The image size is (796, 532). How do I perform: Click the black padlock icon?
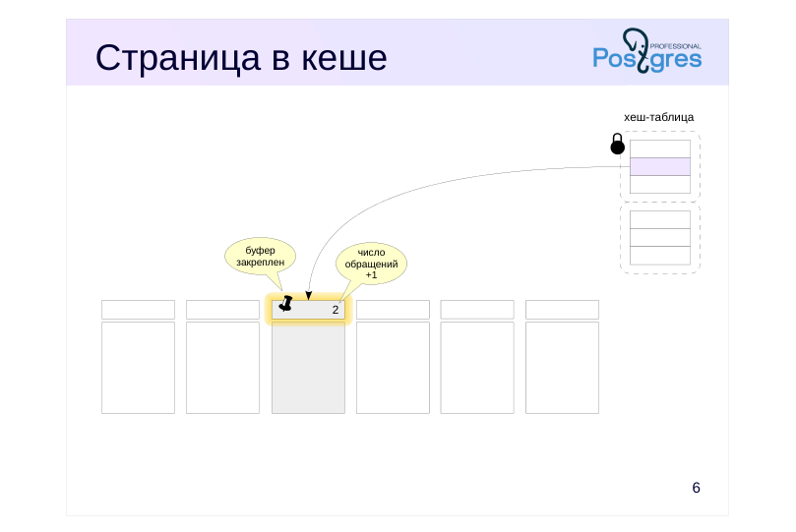click(x=617, y=144)
